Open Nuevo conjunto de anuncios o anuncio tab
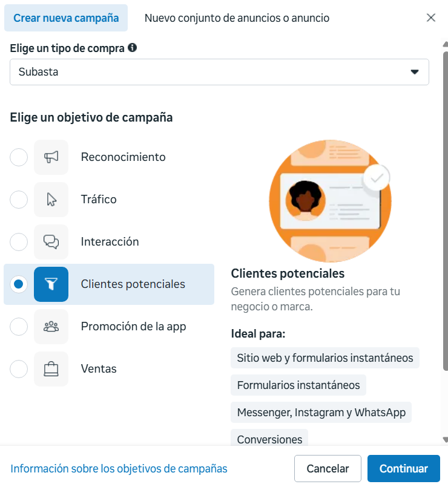 coord(237,18)
